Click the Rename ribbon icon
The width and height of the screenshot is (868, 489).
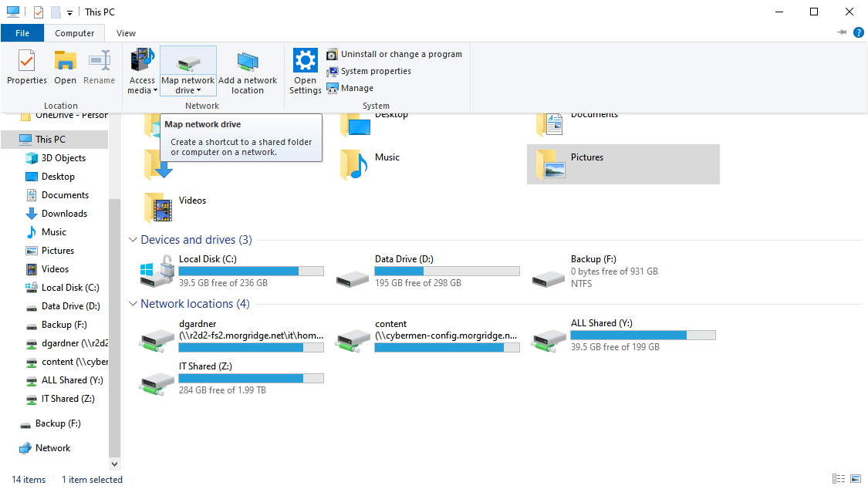(x=99, y=61)
